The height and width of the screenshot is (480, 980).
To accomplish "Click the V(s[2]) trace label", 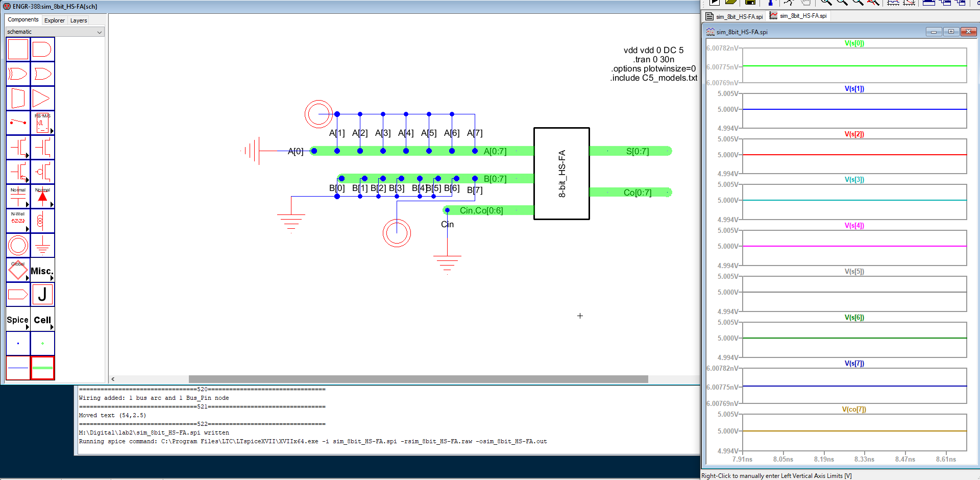I will pos(854,134).
